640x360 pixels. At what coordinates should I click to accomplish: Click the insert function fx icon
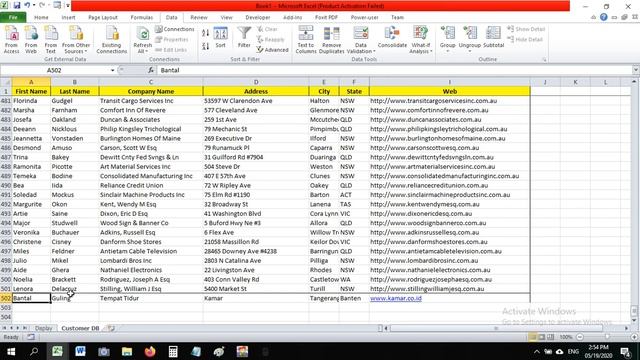tap(151, 70)
